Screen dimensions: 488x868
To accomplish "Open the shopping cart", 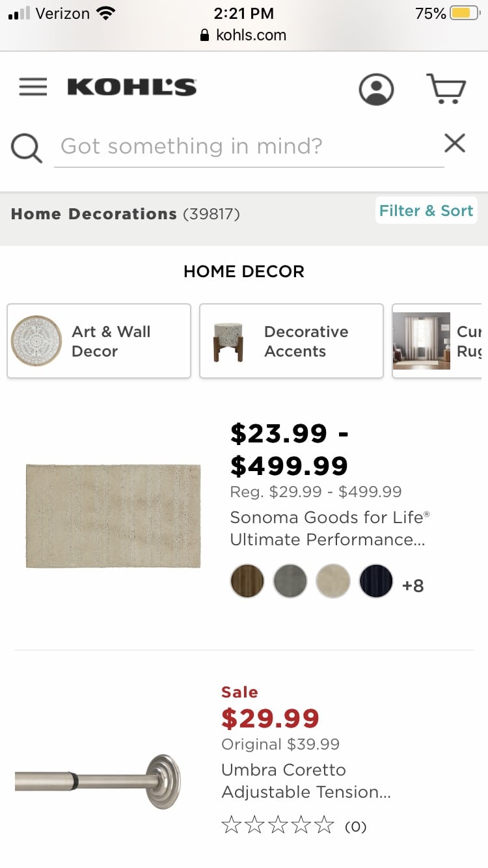I will coord(446,89).
